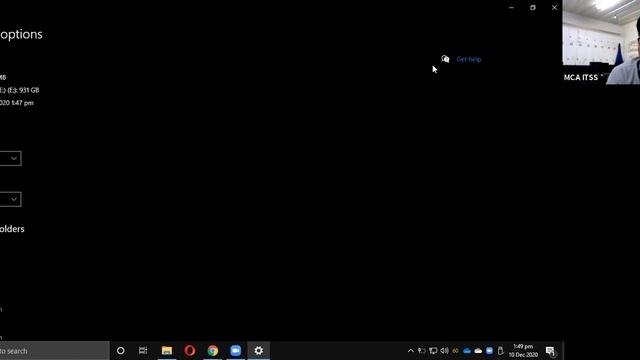640x360 pixels.
Task: Click the yellow 60 tray icon
Action: pos(456,351)
